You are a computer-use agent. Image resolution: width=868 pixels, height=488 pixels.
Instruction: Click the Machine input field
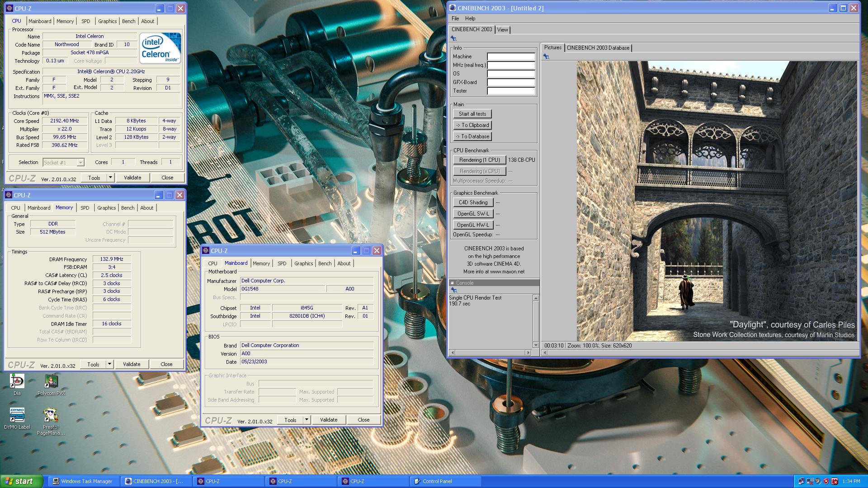511,57
